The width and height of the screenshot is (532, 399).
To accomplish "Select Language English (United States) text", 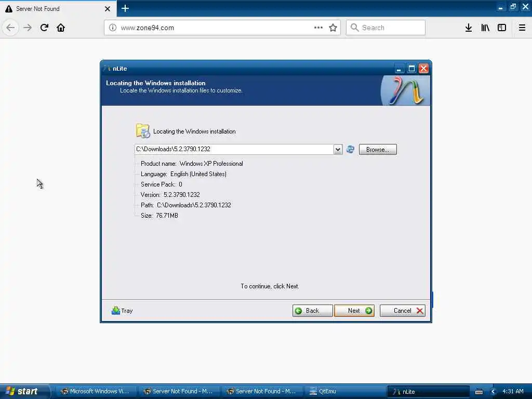I will [183, 174].
